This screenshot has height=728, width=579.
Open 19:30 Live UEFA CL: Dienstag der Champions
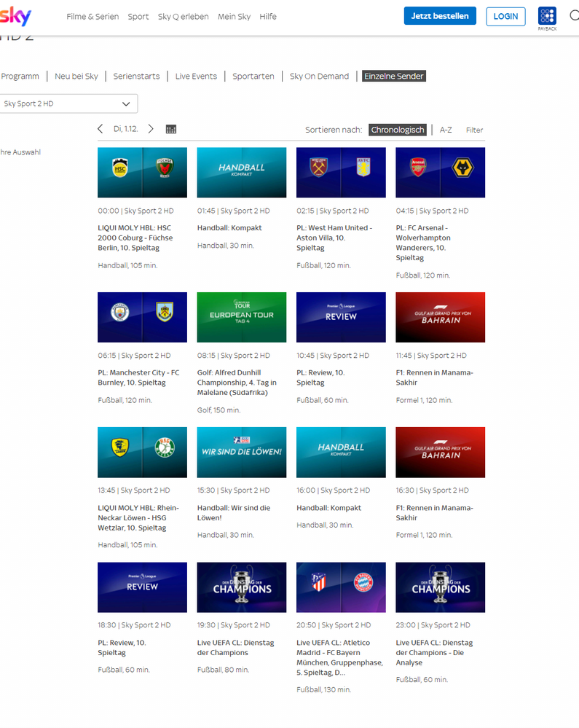click(x=235, y=648)
